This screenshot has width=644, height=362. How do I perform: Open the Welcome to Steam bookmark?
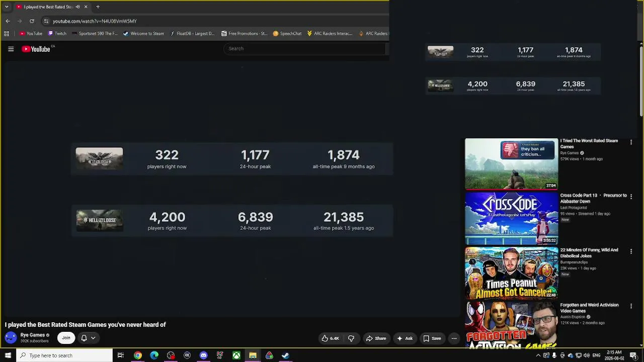(x=144, y=34)
